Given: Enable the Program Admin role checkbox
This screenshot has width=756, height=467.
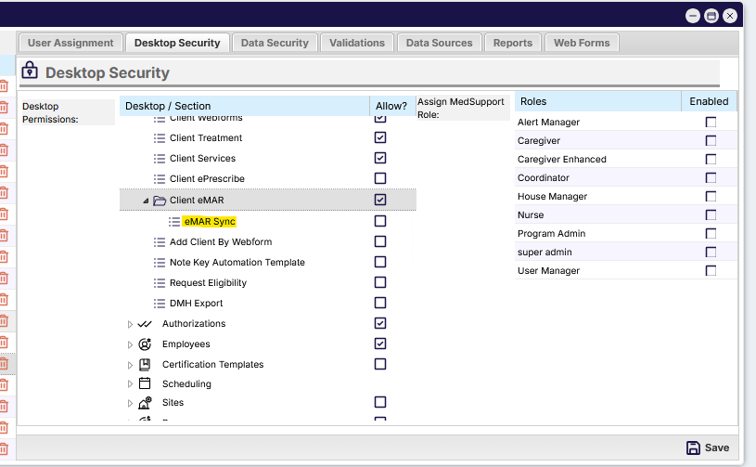Looking at the screenshot, I should [x=711, y=234].
